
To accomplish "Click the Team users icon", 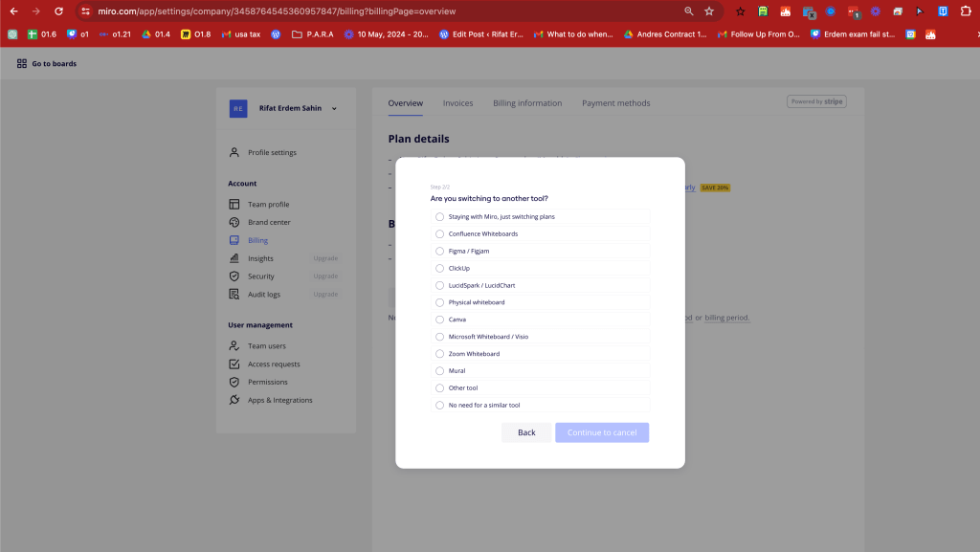I will (234, 346).
